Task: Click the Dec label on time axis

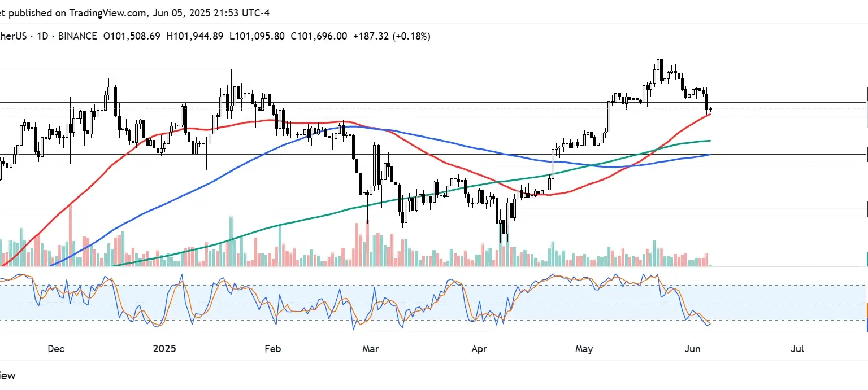Action: click(56, 349)
